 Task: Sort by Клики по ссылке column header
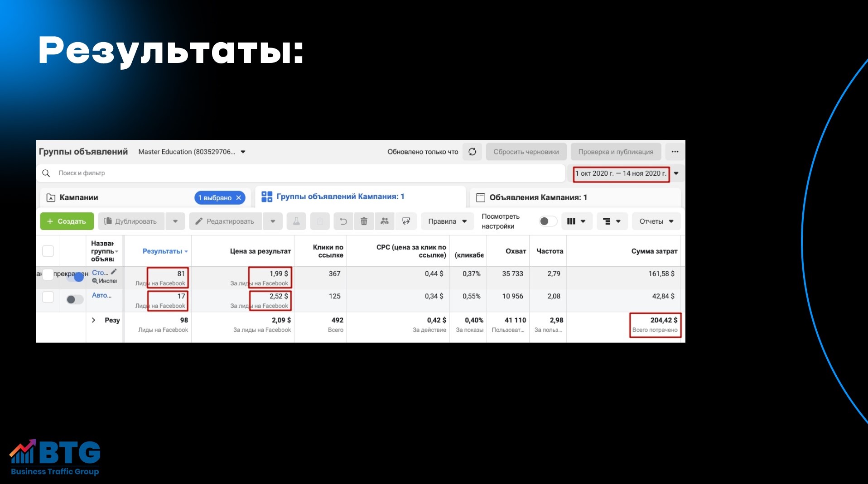(328, 251)
